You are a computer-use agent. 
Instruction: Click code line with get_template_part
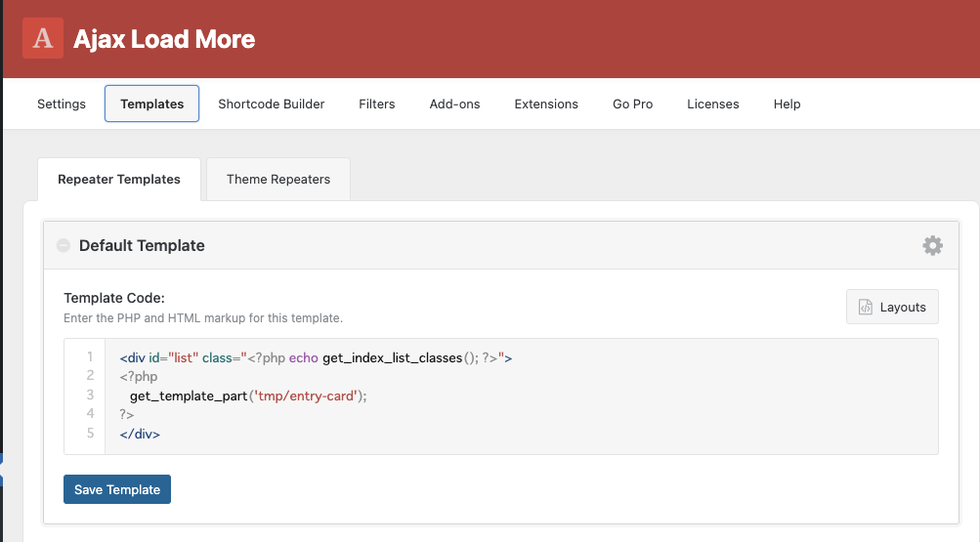point(248,396)
